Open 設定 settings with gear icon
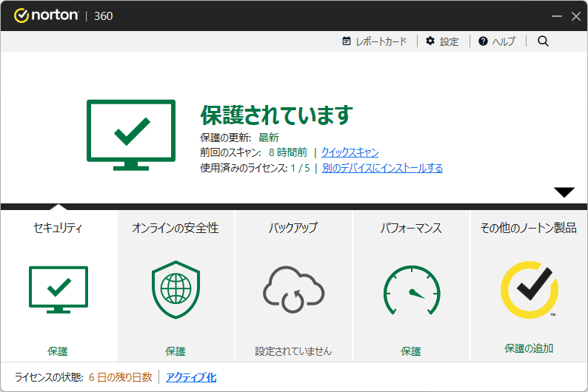The image size is (588, 392). [442, 41]
